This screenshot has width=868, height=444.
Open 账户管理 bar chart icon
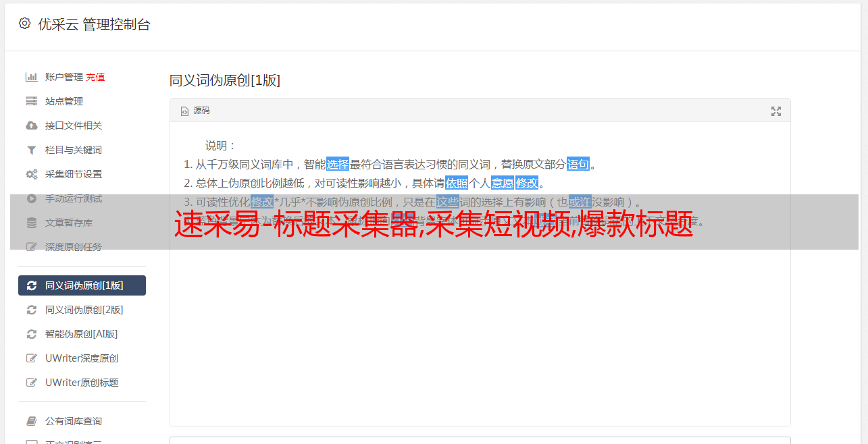click(31, 77)
